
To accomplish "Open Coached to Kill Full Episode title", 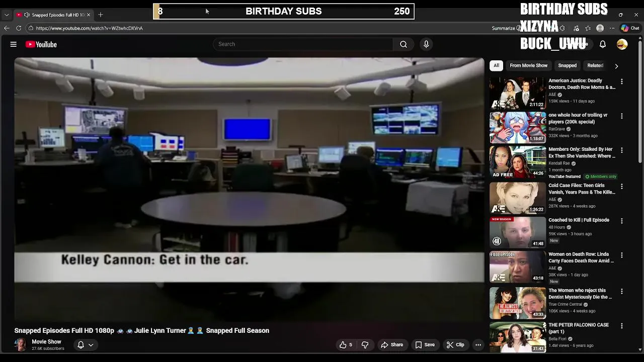I will [579, 220].
